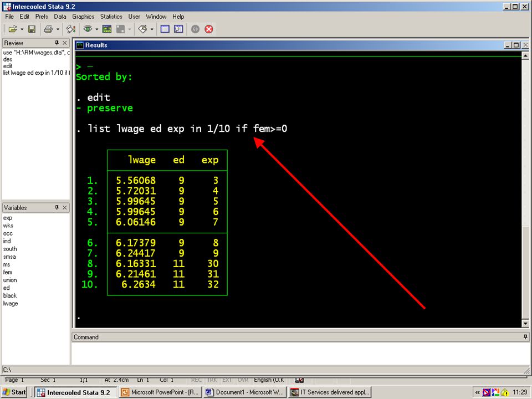
Task: Select the 'use H:\RM\wages.dta' Review command
Action: (x=37, y=53)
